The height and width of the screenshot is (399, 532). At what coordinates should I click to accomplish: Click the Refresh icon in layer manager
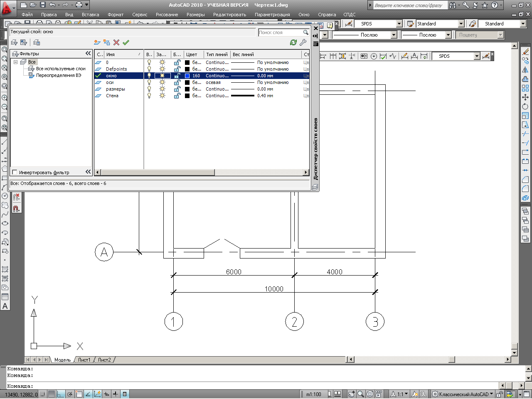[293, 42]
